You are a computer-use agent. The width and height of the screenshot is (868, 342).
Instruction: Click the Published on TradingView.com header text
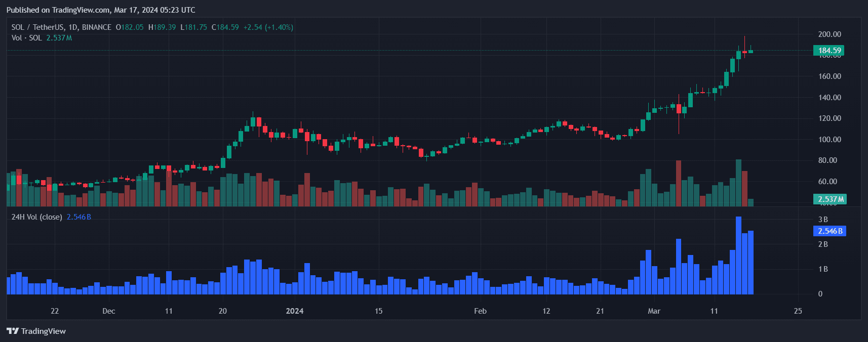pos(101,10)
